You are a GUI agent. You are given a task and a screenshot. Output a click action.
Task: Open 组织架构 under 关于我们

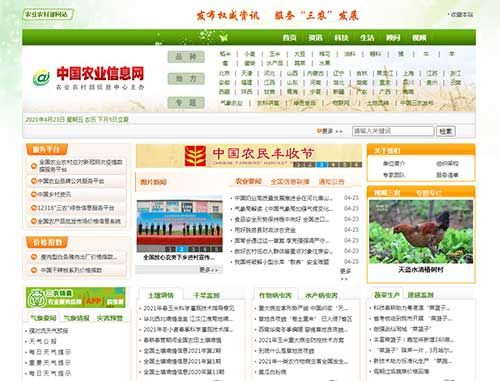(447, 163)
